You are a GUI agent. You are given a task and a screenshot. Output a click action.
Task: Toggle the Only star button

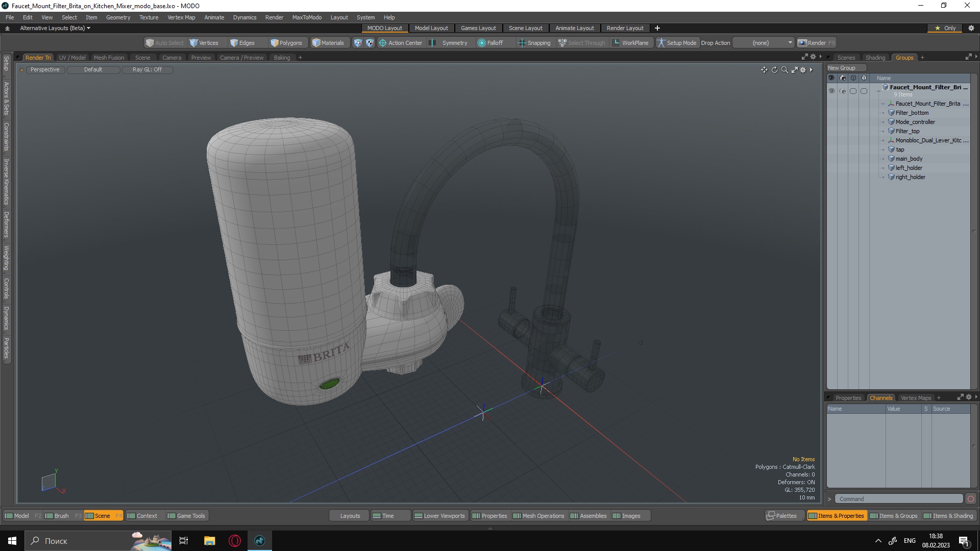point(946,28)
